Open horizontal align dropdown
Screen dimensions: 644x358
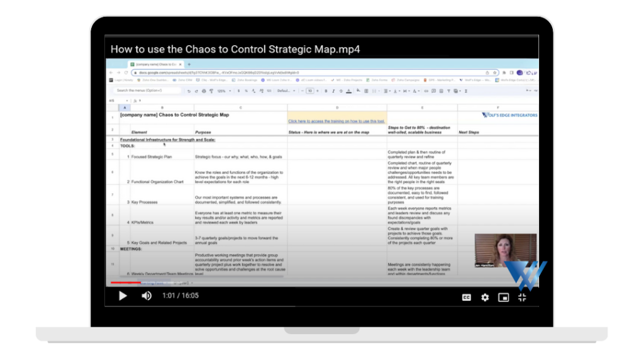click(x=387, y=91)
